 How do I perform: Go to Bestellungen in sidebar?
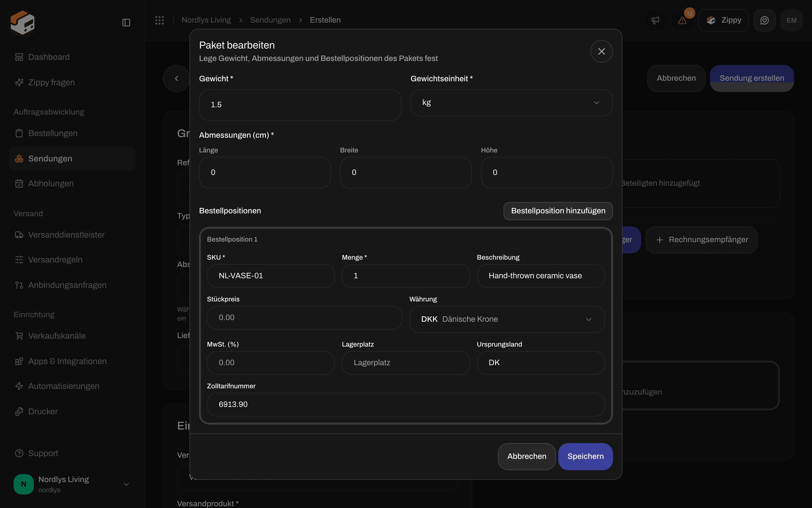coord(72,133)
